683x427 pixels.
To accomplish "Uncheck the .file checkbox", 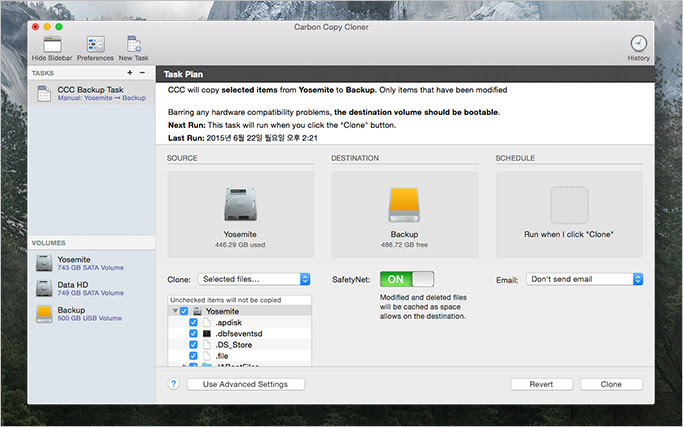I will tap(193, 356).
